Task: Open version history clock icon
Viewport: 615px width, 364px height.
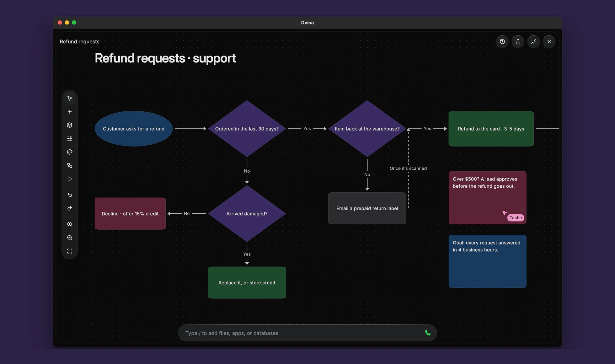Action: (502, 41)
